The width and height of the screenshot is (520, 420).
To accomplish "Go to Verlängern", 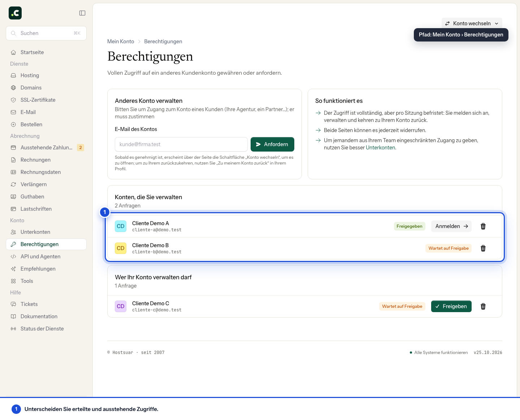I will [46, 184].
